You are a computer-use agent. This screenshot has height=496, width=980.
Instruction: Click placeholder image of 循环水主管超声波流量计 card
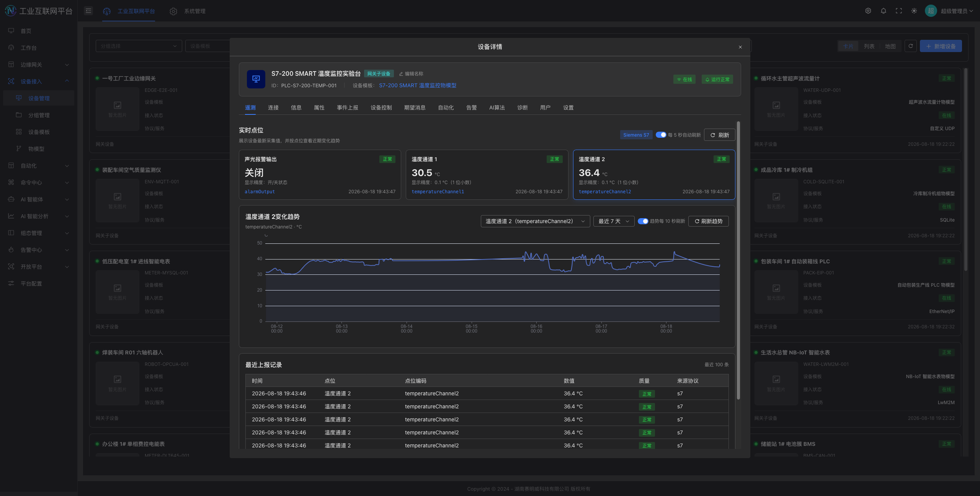coord(776,109)
